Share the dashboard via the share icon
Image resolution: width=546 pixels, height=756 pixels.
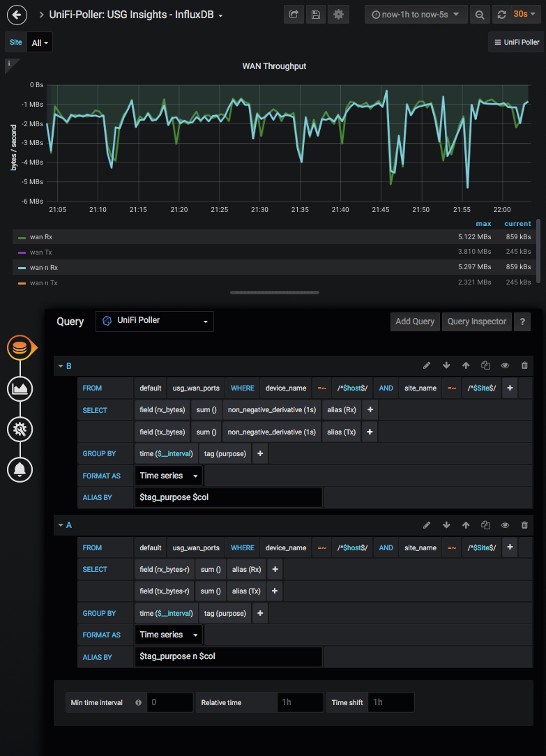[x=293, y=14]
